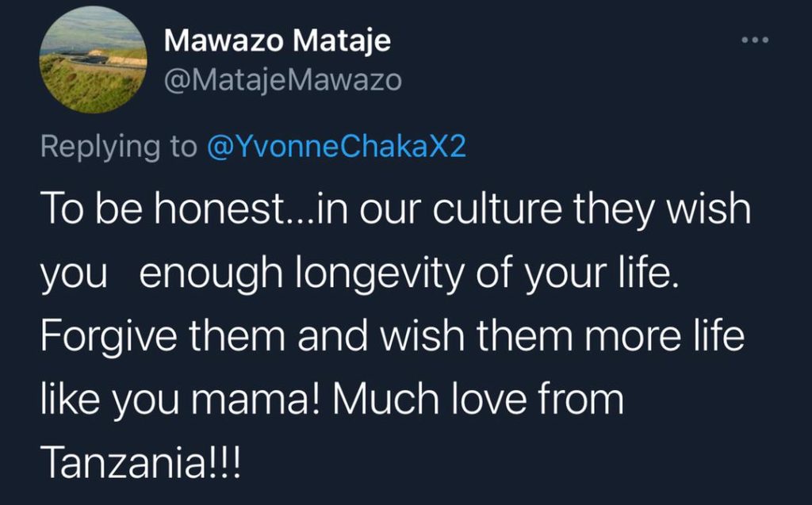This screenshot has width=812, height=505.
Task: Click the word "enough" in the tweet
Action: point(211,274)
